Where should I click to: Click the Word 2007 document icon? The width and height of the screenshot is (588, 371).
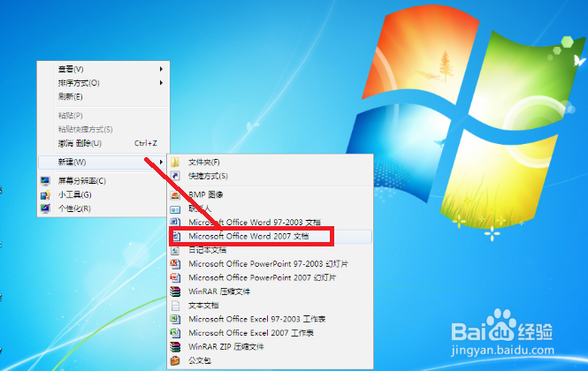pyautogui.click(x=177, y=236)
